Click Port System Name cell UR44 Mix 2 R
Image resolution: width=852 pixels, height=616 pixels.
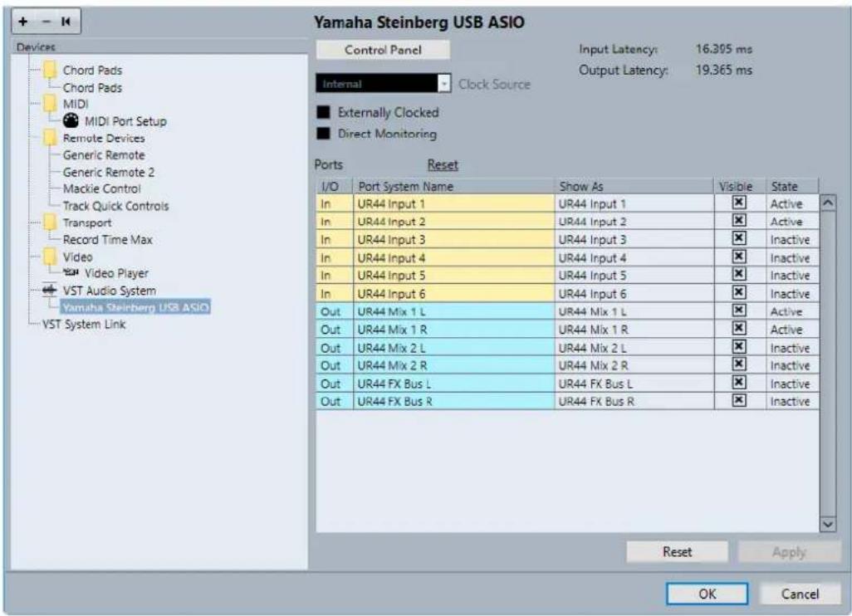(453, 365)
